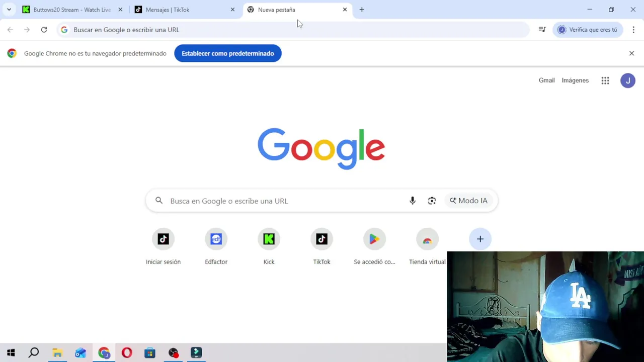Go forward with the forward arrow
This screenshot has width=644, height=362.
point(27,30)
